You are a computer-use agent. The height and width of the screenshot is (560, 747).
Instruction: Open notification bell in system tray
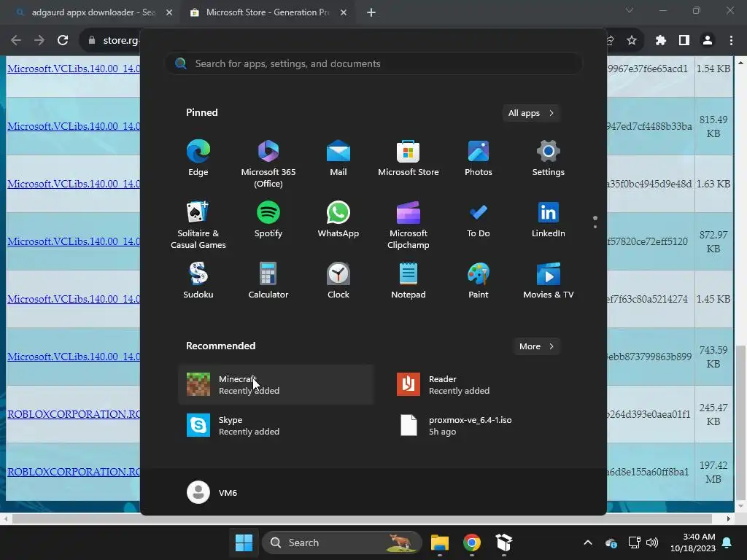(727, 542)
